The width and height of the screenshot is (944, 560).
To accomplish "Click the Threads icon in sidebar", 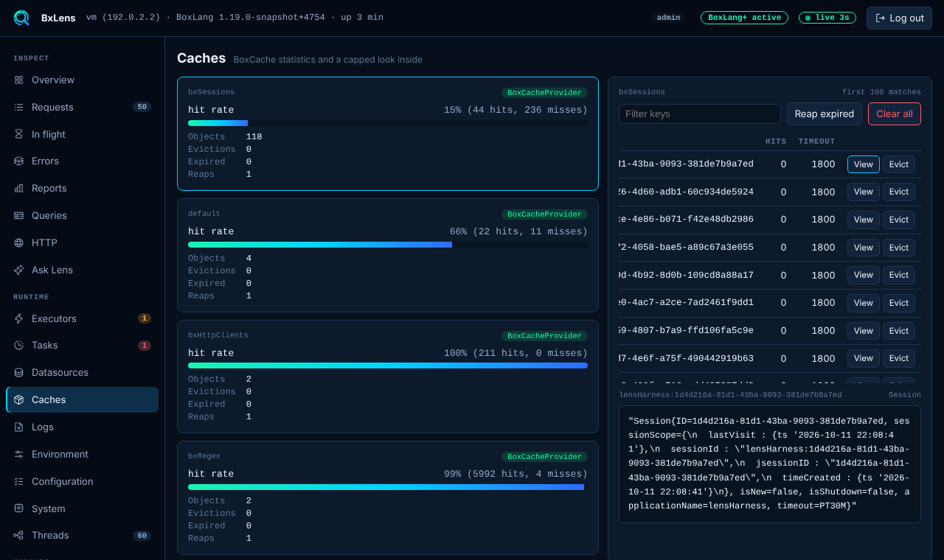I will tap(18, 535).
